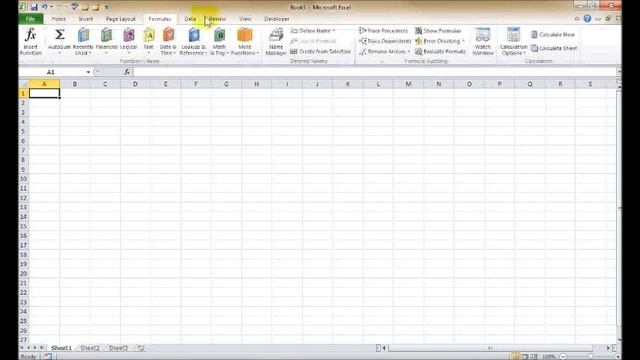Screen dimensions: 640x360
Task: Click Evaluate Formula
Action: coord(440,51)
